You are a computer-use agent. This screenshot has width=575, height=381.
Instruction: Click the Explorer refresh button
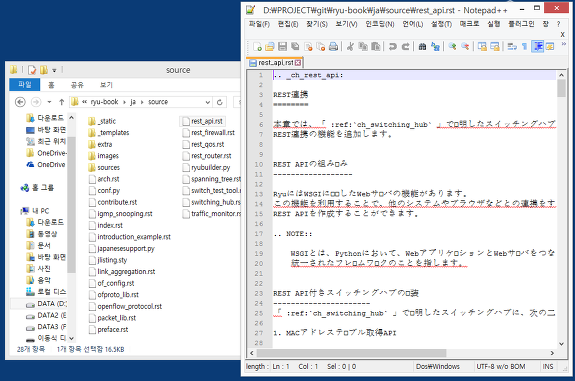click(220, 102)
